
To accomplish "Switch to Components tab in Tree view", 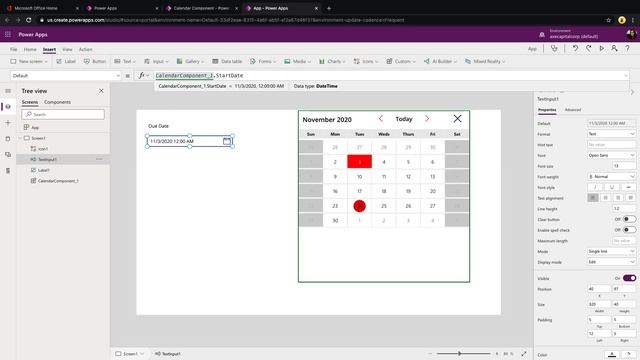I will pyautogui.click(x=57, y=102).
